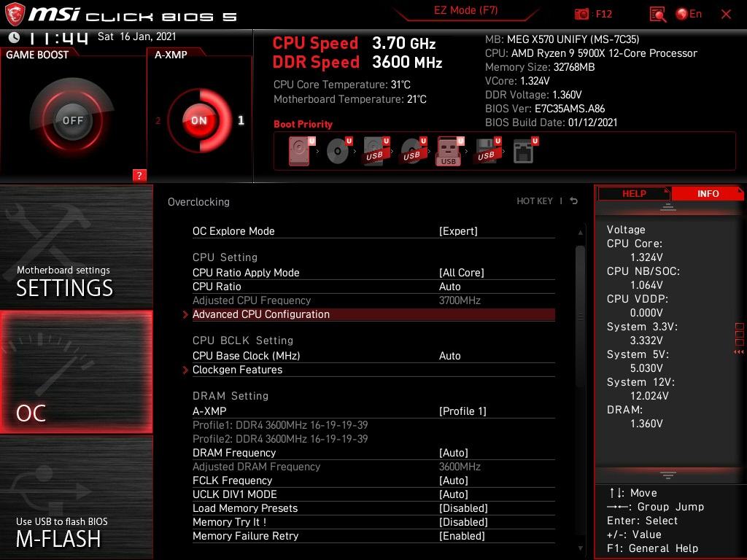Change OC Explore Mode from Expert
The height and width of the screenshot is (560, 747).
point(373,231)
